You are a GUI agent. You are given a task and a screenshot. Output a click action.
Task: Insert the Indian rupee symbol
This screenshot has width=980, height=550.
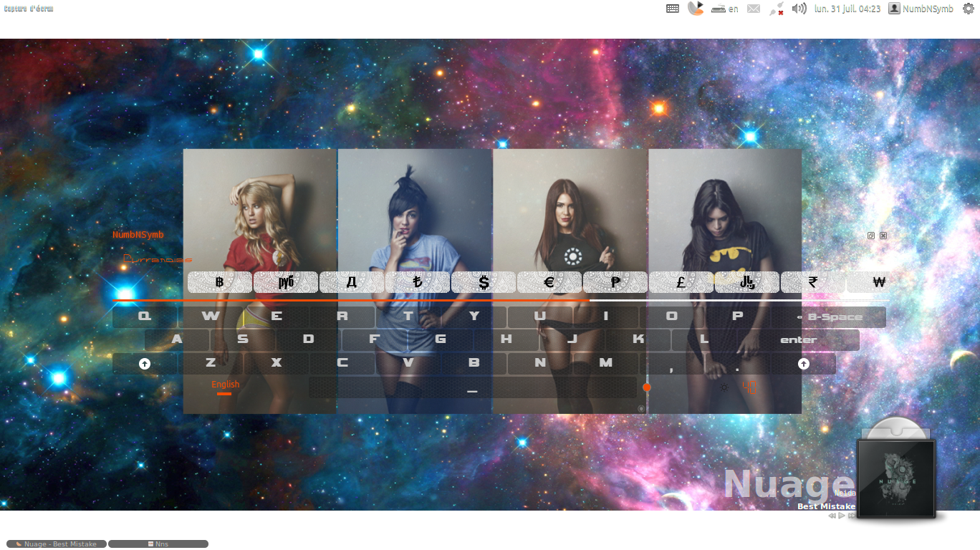pyautogui.click(x=812, y=282)
